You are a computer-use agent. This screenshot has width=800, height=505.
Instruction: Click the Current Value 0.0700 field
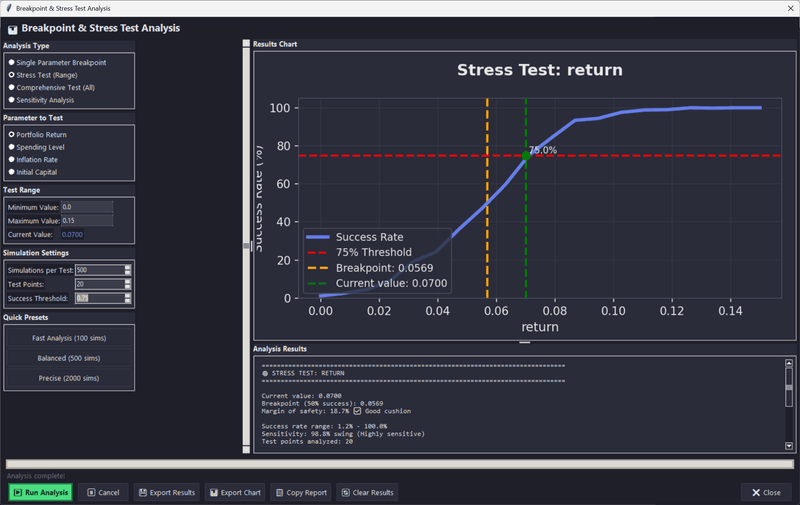point(72,235)
